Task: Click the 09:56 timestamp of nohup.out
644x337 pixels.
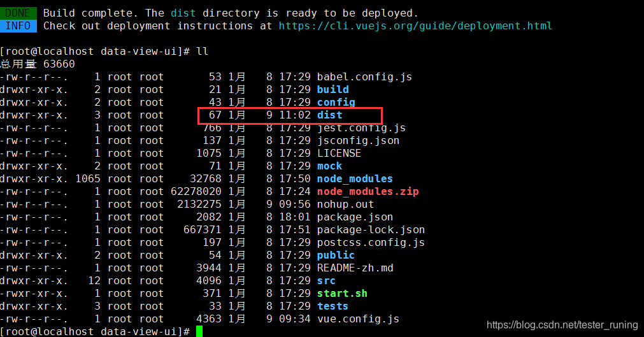Action: 295,204
